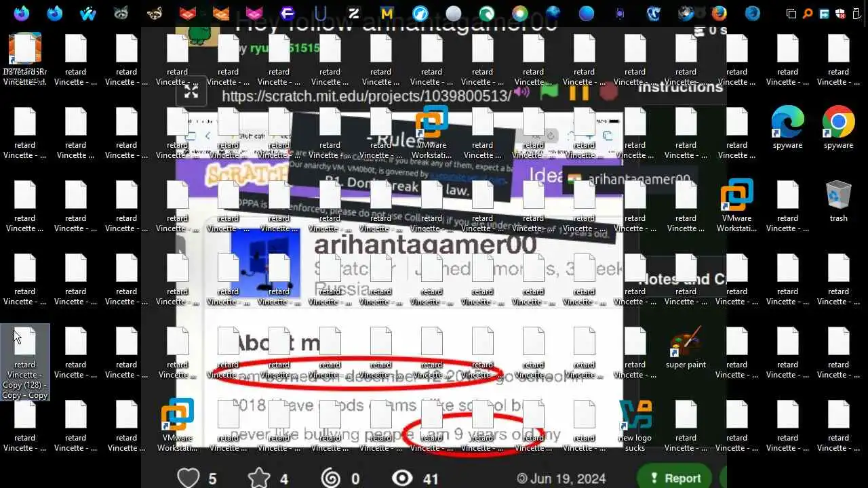Click the 'arihantagamer00' profile name heading
This screenshot has height=488, width=868.
click(425, 245)
